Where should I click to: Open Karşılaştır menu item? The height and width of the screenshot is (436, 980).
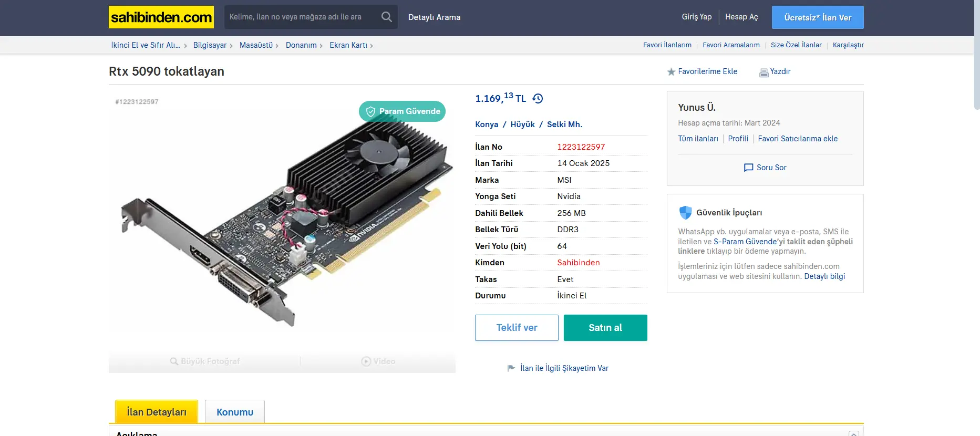[x=848, y=45]
